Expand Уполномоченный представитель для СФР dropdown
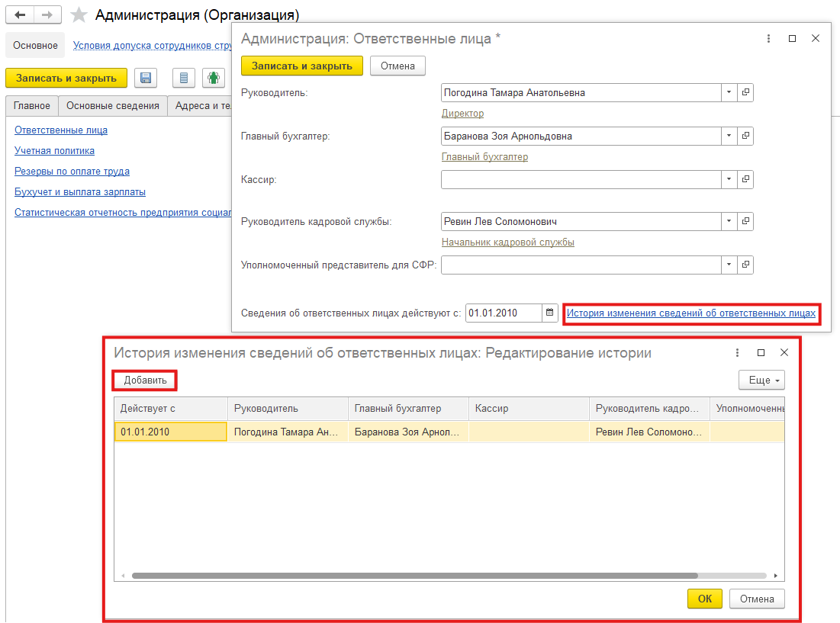840x623 pixels. pos(729,265)
